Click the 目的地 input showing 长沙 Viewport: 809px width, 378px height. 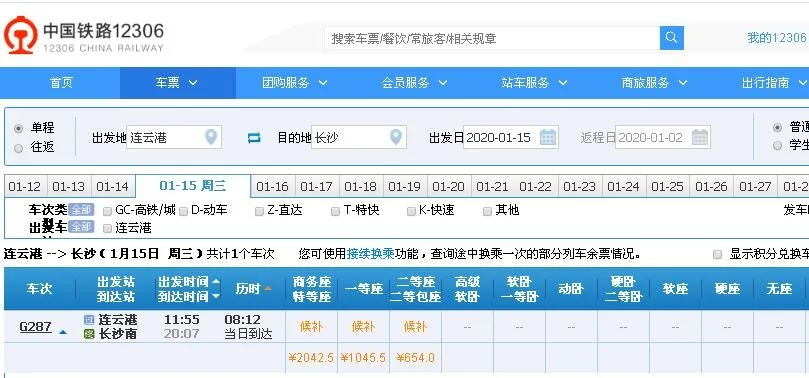coord(359,137)
